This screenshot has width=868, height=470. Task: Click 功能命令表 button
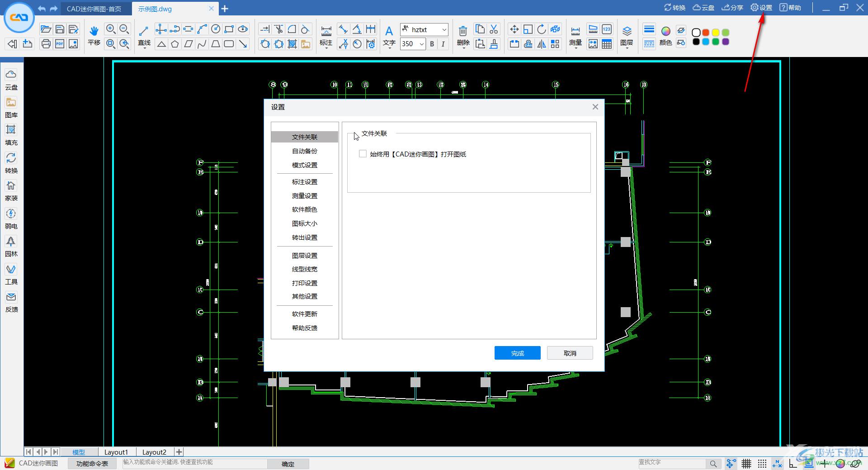[x=92, y=464]
